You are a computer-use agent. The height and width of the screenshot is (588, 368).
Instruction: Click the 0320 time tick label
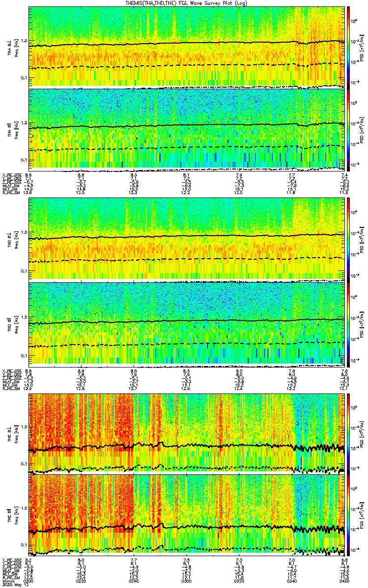tap(239, 581)
